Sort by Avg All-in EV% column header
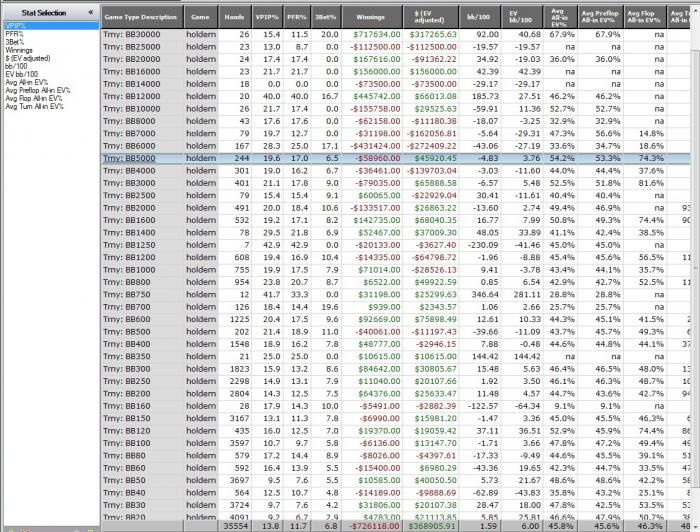Screen dimensions: 700x532 [x=560, y=17]
